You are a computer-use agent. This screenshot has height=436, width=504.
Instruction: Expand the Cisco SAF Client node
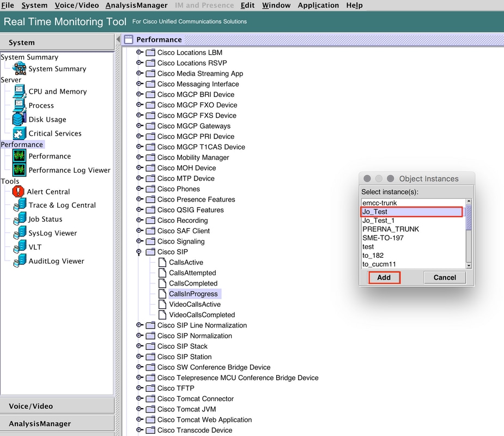click(139, 230)
